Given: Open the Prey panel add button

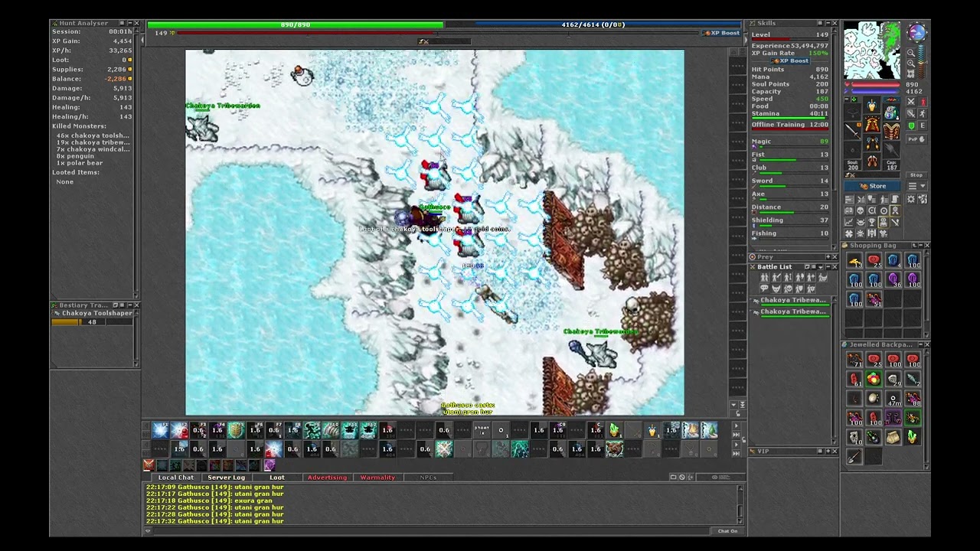Looking at the screenshot, I should 828,257.
